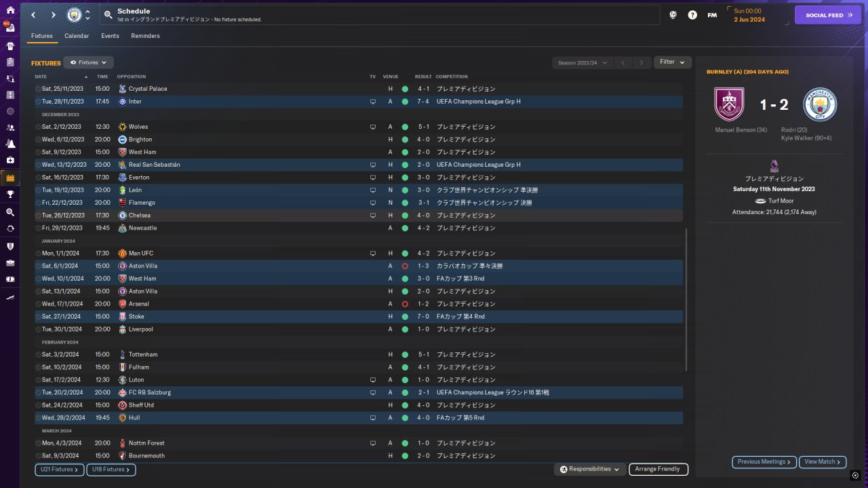Click the TV icon on the Hull row

click(x=372, y=418)
